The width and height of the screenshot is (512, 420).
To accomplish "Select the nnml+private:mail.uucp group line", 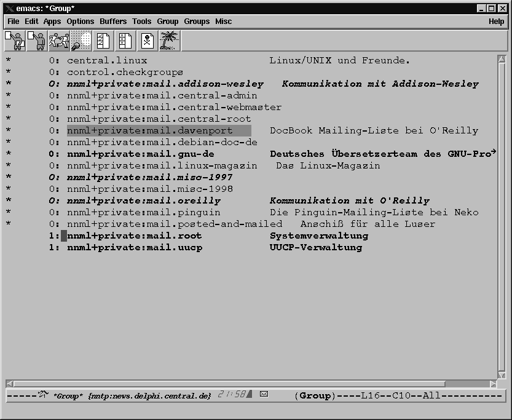I will coord(134,247).
